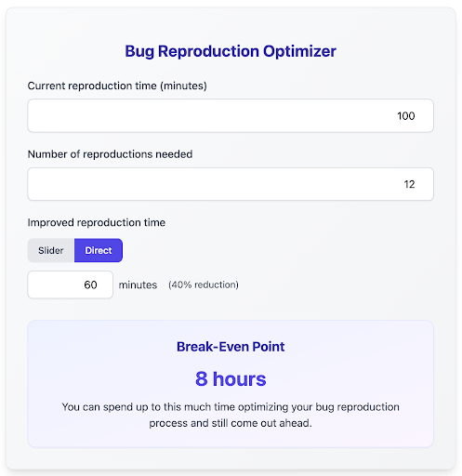Click the word Bug in the title
Viewport: 462px width, 476px height.
139,51
